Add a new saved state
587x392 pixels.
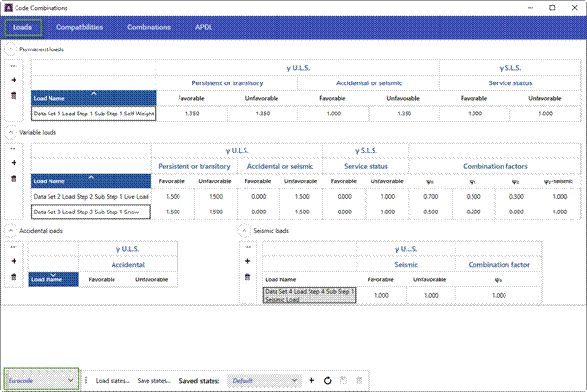311,380
